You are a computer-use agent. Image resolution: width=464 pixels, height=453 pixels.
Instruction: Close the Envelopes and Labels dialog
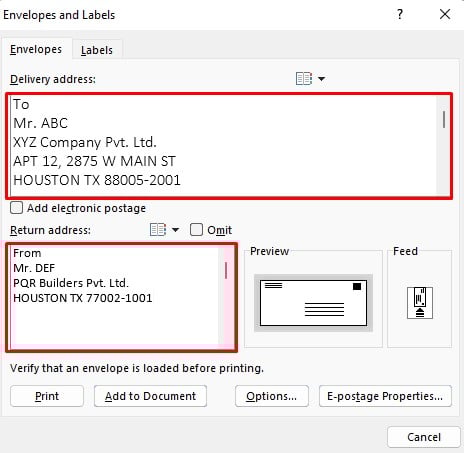(x=445, y=14)
